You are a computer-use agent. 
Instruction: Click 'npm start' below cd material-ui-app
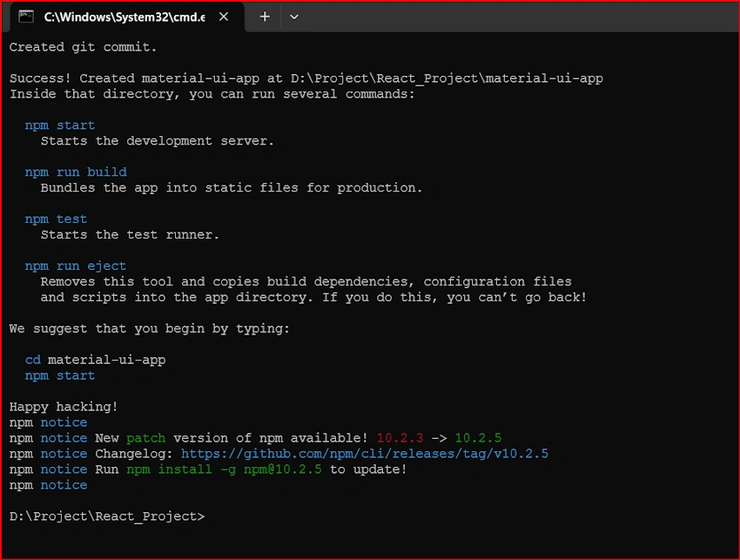pyautogui.click(x=60, y=375)
